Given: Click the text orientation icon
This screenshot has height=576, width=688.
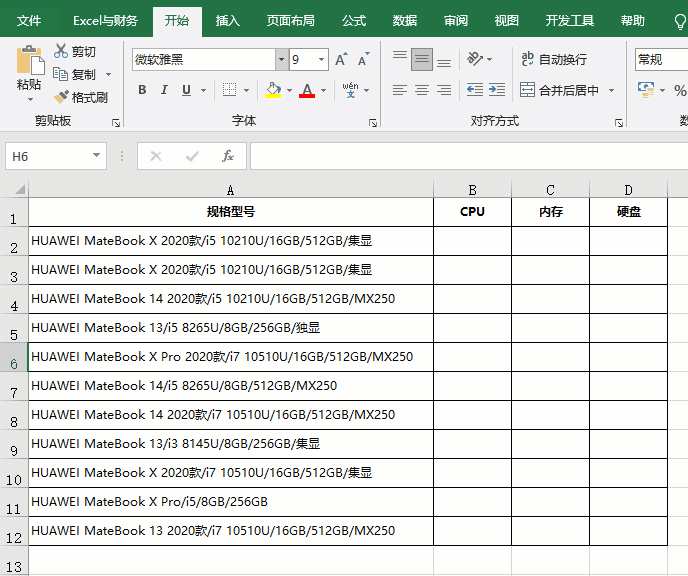Looking at the screenshot, I should click(x=475, y=59).
